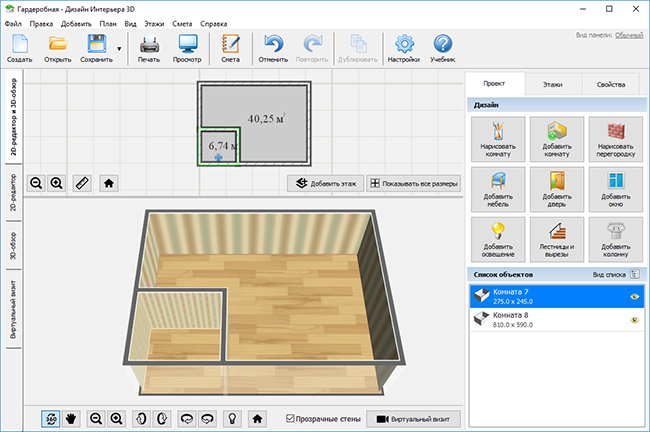
Task: Select the hand pan tool in 3D view
Action: pos(70,419)
